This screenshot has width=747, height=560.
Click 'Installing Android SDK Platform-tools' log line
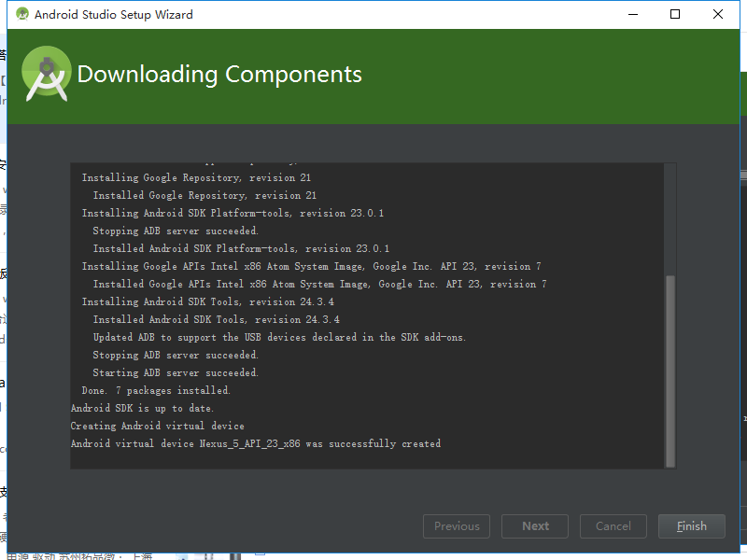pos(233,213)
